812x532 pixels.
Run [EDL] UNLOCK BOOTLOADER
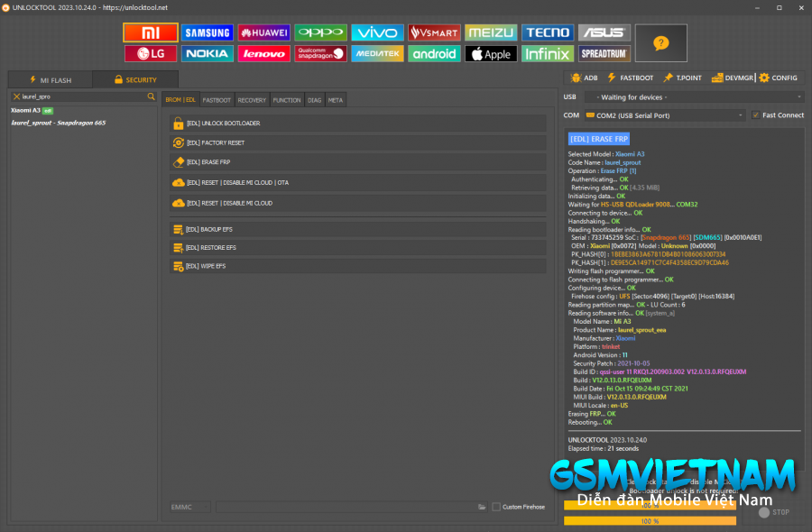pos(358,124)
